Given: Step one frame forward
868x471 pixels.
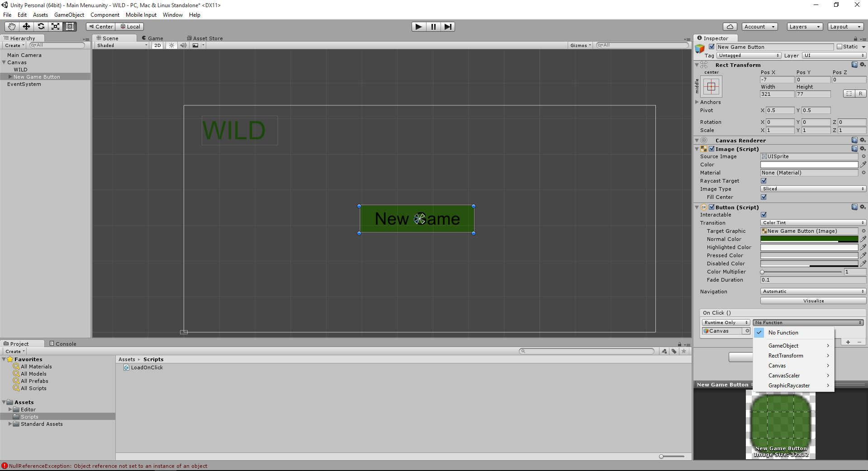Looking at the screenshot, I should click(x=448, y=27).
